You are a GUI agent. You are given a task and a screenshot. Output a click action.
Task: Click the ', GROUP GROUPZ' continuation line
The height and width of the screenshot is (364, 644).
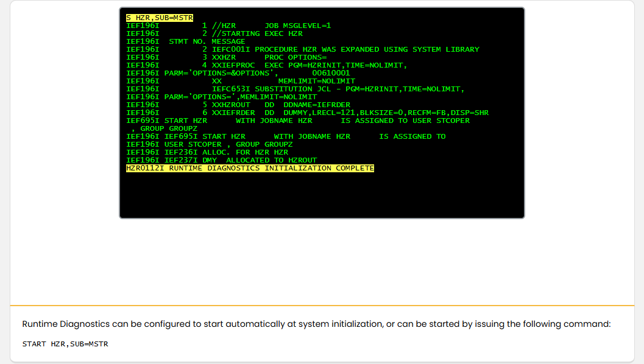coord(165,128)
